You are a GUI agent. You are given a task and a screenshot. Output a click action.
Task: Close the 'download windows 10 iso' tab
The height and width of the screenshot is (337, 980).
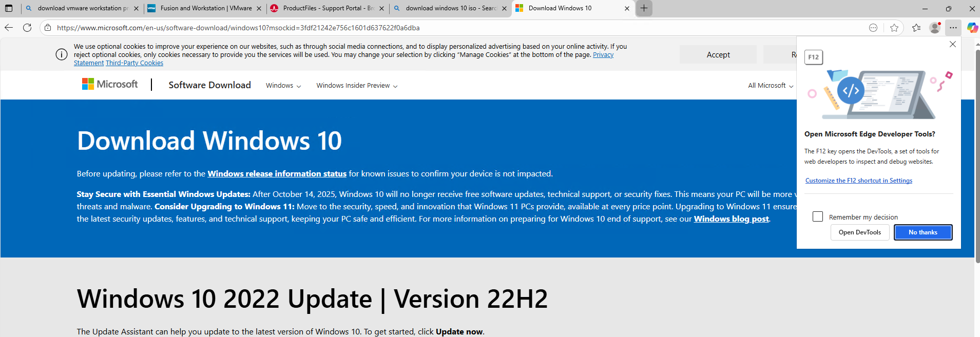[504, 8]
